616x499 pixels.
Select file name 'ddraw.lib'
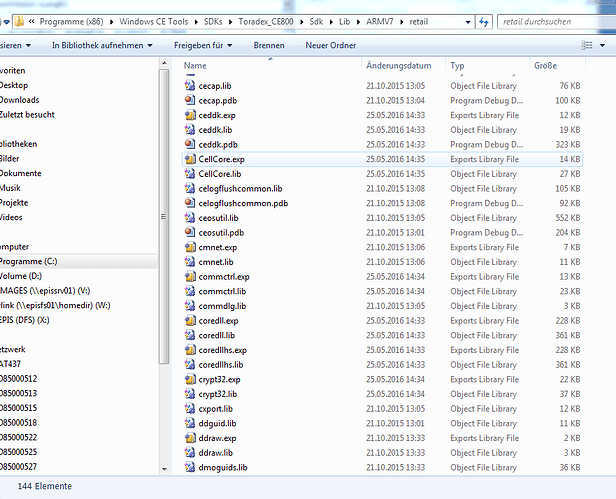pyautogui.click(x=216, y=453)
